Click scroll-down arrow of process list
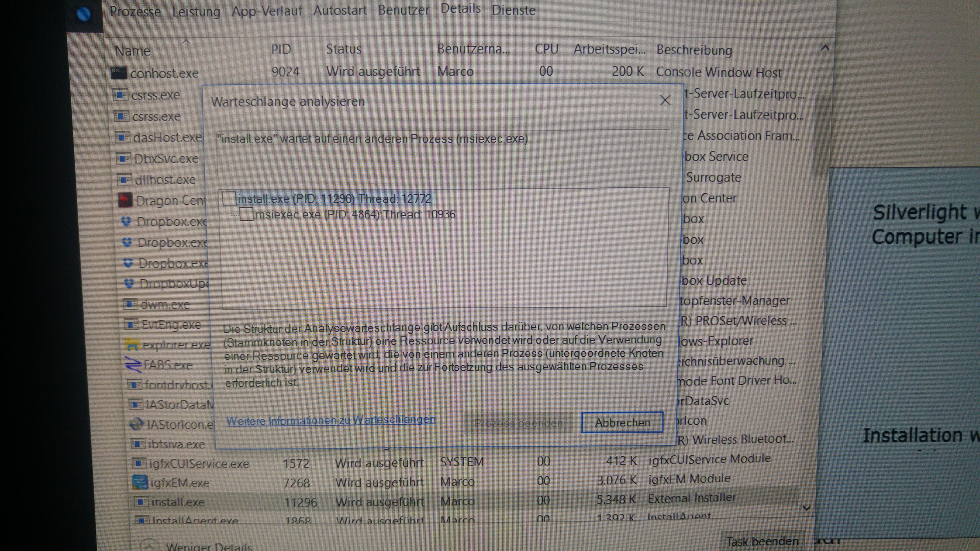This screenshot has height=551, width=980. [x=807, y=508]
